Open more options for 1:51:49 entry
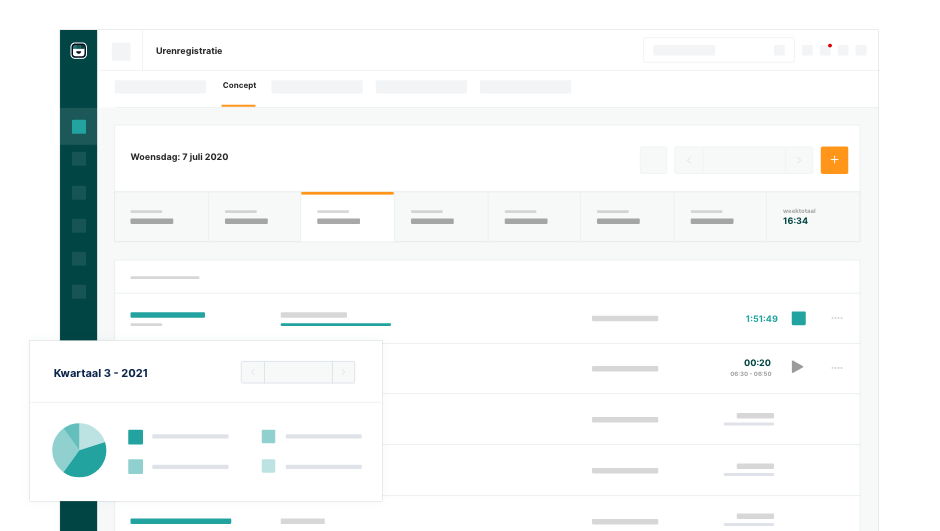This screenshot has width=940, height=531. click(837, 319)
